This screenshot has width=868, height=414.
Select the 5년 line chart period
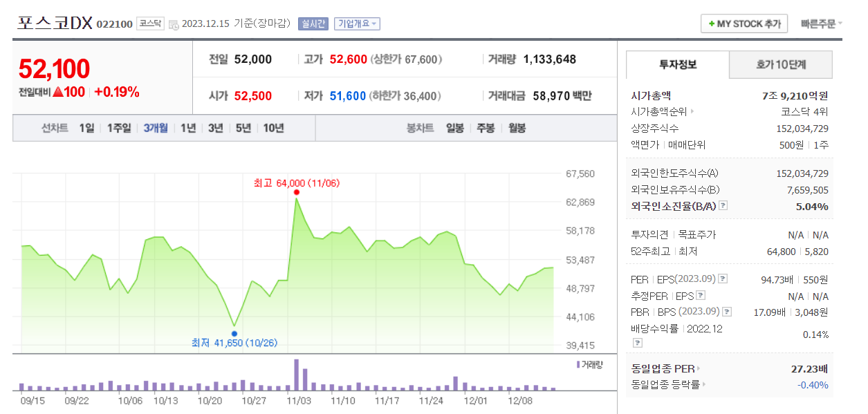243,128
